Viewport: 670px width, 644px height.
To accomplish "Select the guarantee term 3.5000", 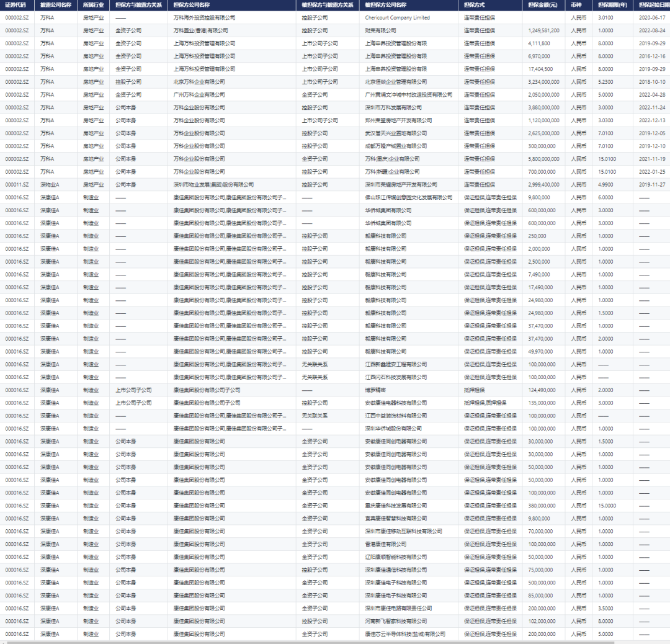I will point(605,608).
